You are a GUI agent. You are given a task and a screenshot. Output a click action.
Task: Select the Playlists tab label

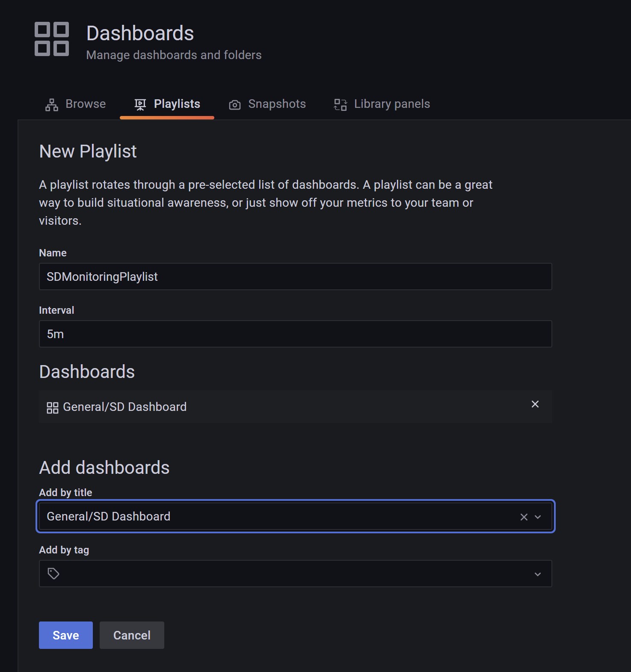(177, 104)
